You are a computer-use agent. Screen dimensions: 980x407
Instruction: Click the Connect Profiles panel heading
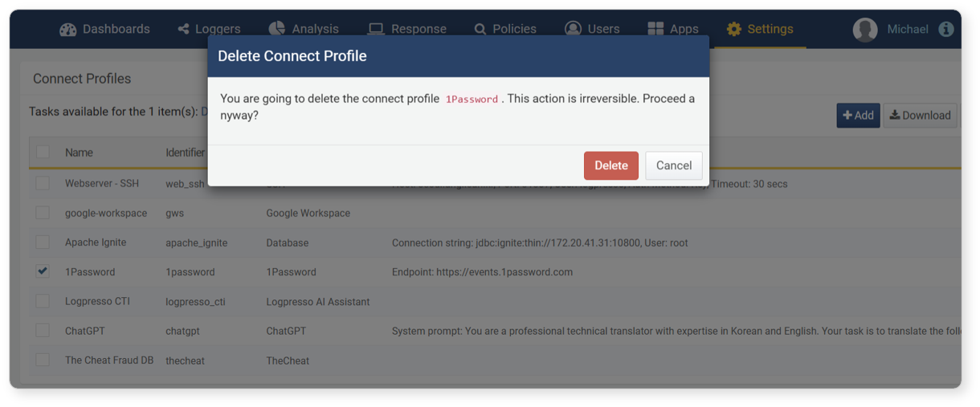point(82,79)
